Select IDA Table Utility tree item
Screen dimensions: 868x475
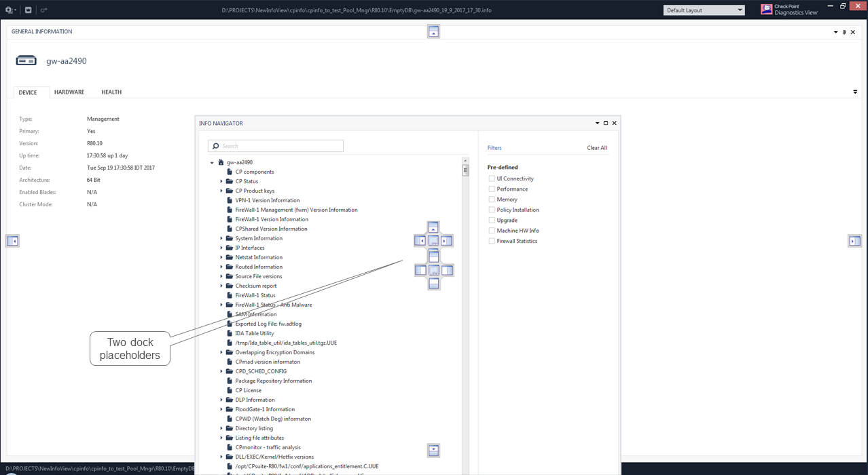coord(255,333)
